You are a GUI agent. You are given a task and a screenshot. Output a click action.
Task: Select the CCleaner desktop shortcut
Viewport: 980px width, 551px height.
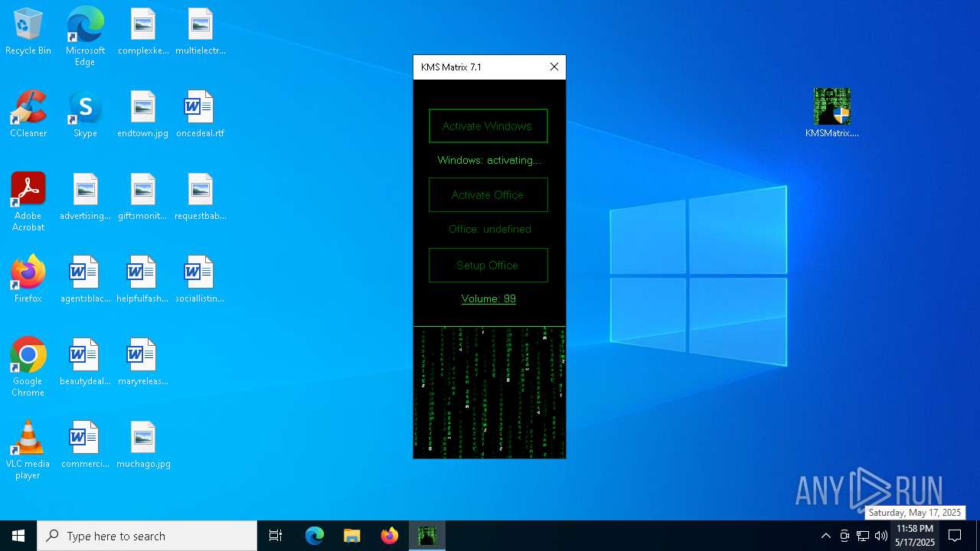pyautogui.click(x=28, y=114)
